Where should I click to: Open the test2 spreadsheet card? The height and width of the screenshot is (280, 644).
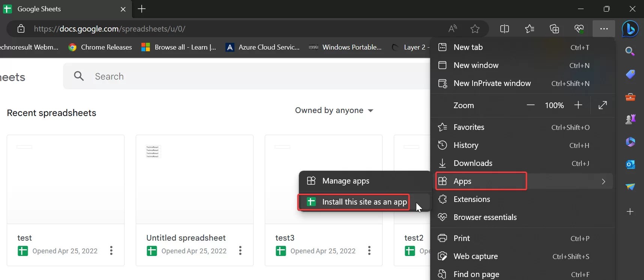pyautogui.click(x=412, y=200)
